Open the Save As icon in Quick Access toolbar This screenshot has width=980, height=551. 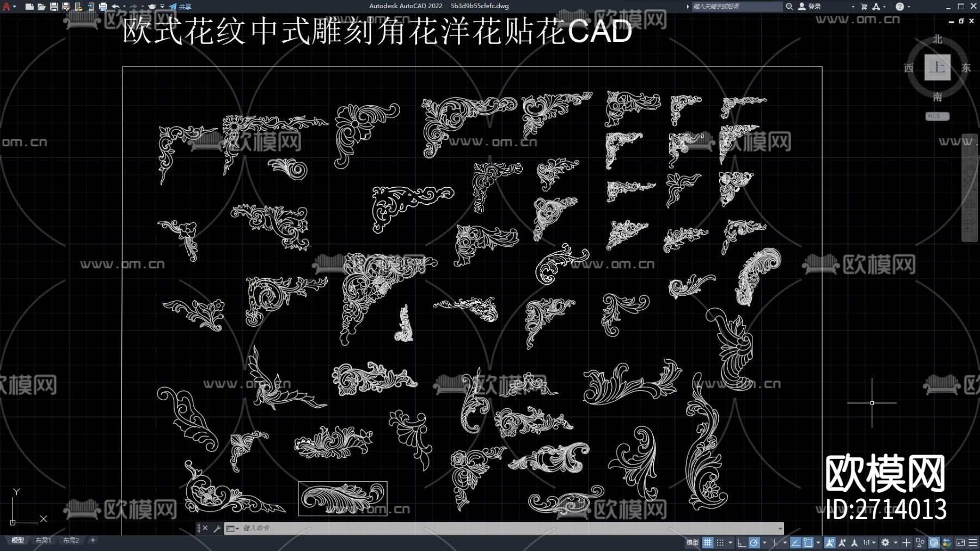click(66, 7)
